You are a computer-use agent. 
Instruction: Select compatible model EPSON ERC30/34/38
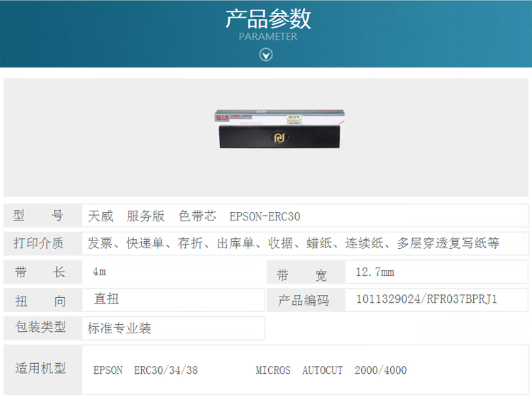click(145, 370)
